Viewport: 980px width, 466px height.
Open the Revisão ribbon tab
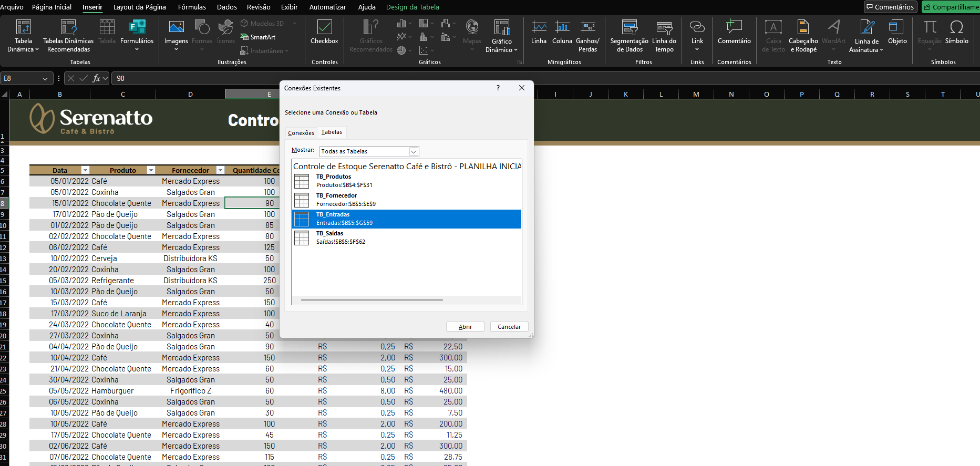pyautogui.click(x=259, y=7)
